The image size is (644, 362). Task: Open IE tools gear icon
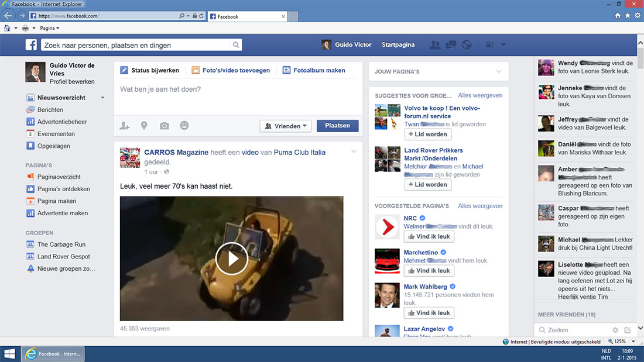coord(638,16)
